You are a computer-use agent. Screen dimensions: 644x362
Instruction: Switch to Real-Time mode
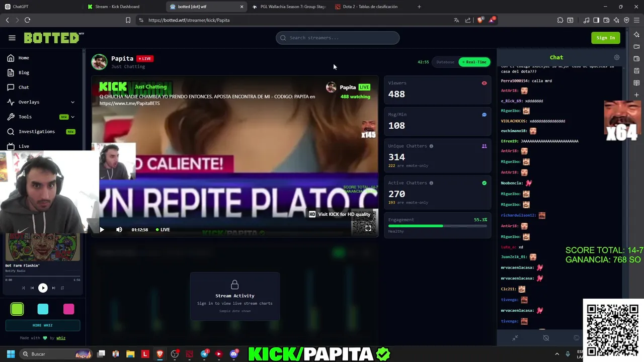[x=474, y=62]
